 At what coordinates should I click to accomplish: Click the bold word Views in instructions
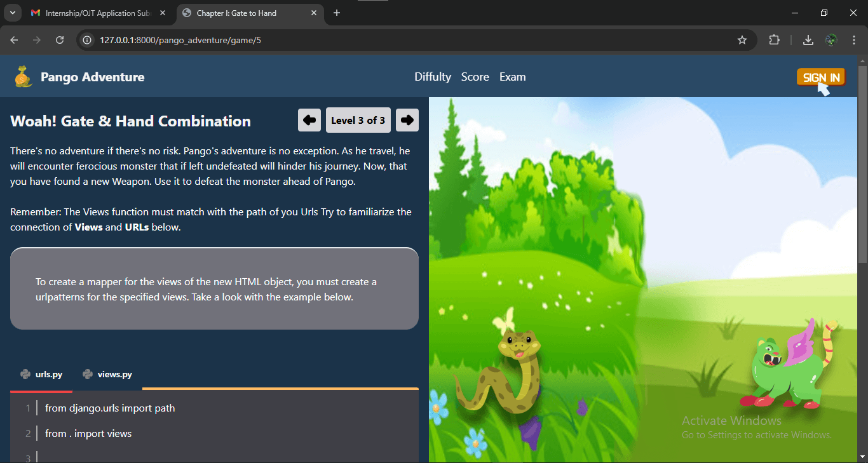pos(89,227)
